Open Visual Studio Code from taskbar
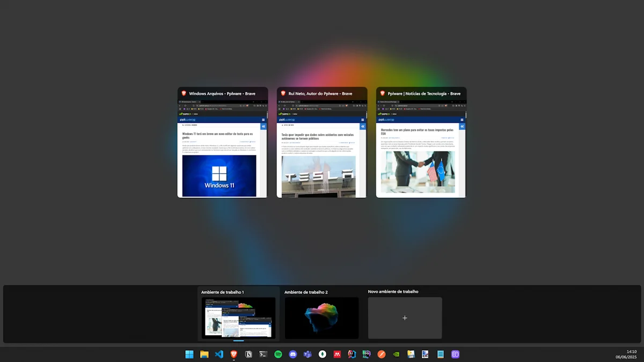644x362 pixels. pos(219,354)
